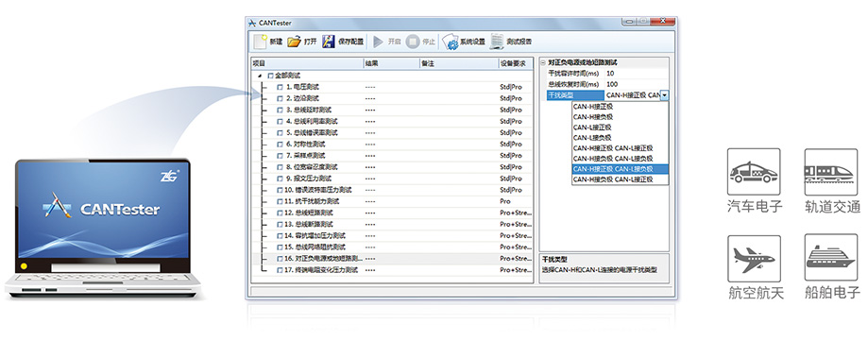Click the 打开 toolbar label
The width and height of the screenshot is (868, 341).
click(311, 42)
